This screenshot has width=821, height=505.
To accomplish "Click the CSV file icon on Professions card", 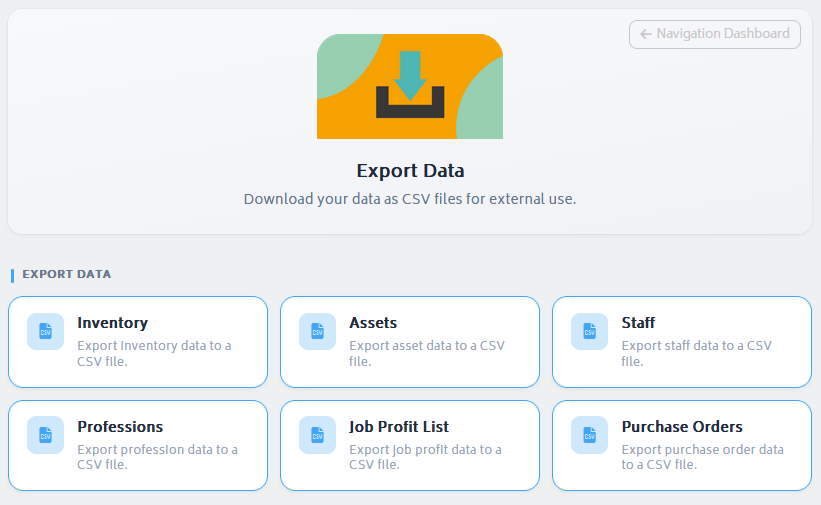I will pos(45,435).
